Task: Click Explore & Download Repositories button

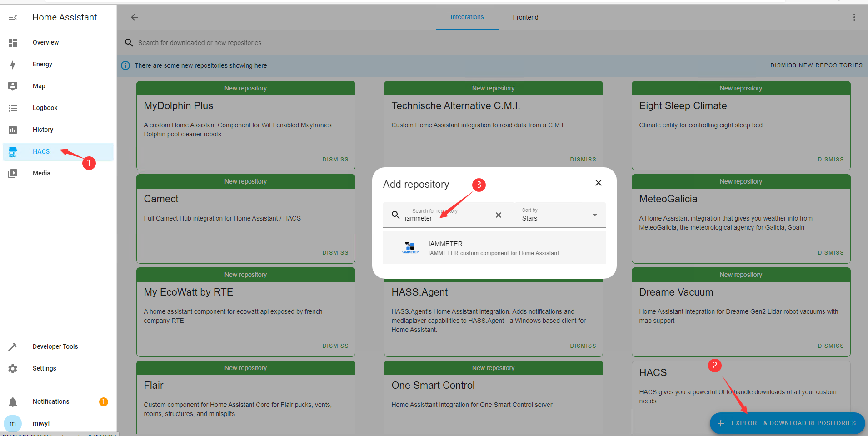Action: click(x=787, y=423)
